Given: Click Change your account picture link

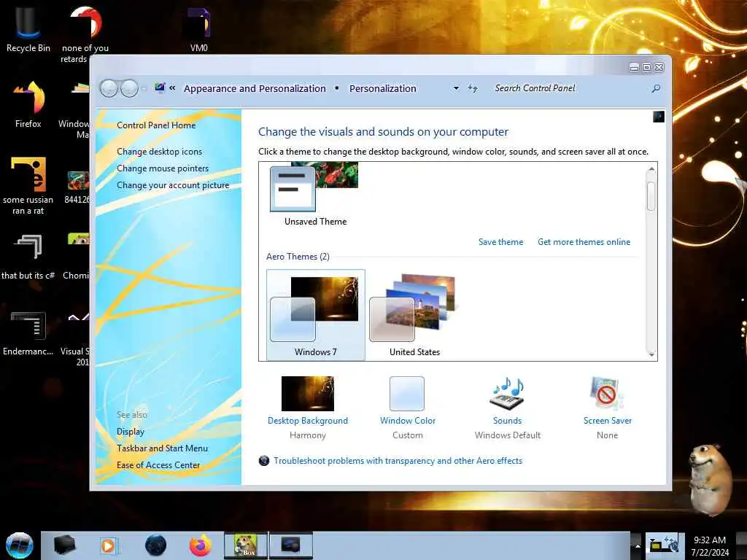Looking at the screenshot, I should click(173, 185).
